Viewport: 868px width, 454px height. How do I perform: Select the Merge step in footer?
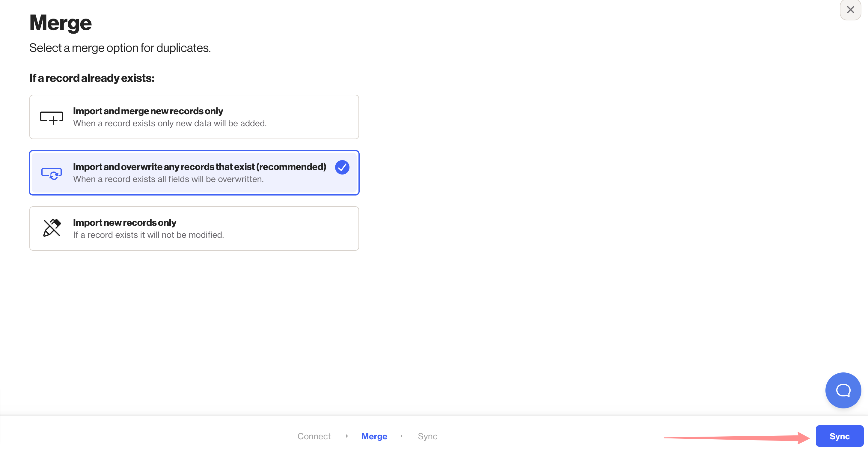[374, 436]
